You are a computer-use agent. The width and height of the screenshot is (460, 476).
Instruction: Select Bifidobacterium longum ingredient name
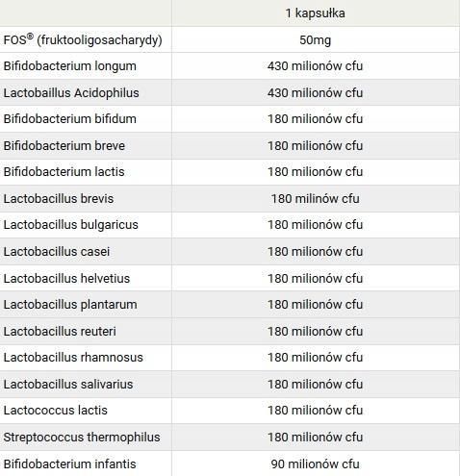pos(70,66)
